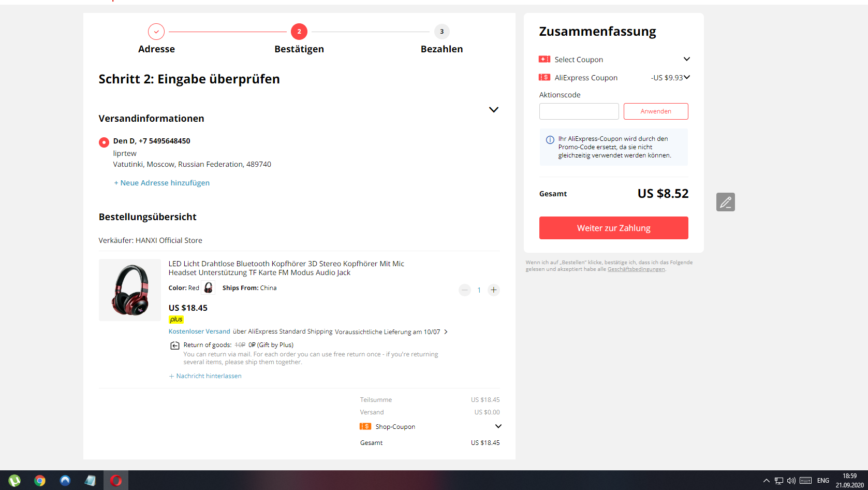Click the seller name HANXI Official Store
The image size is (868, 490).
169,240
